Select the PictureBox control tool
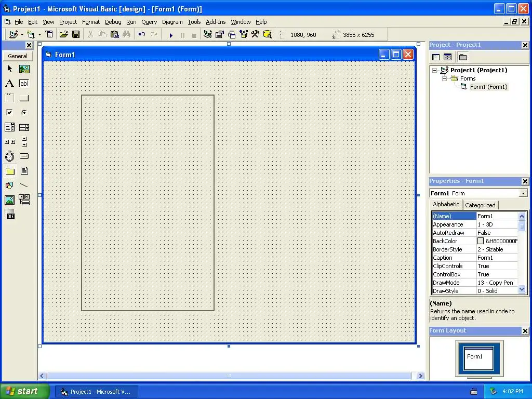532x399 pixels. pyautogui.click(x=24, y=69)
